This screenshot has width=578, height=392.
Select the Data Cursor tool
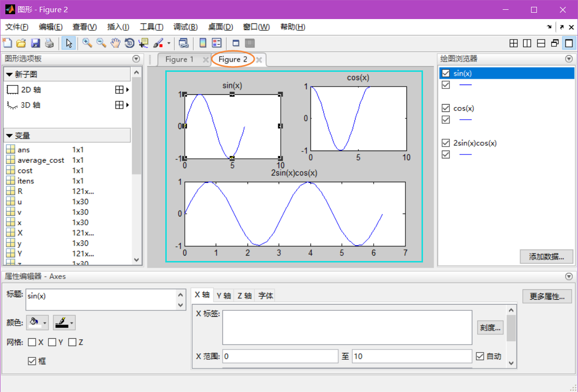(x=143, y=43)
